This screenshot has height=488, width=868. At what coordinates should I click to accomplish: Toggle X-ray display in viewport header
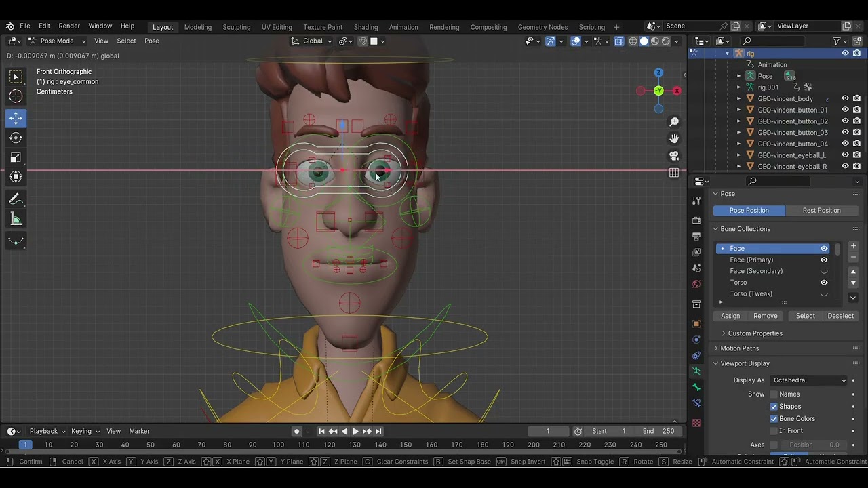[619, 41]
